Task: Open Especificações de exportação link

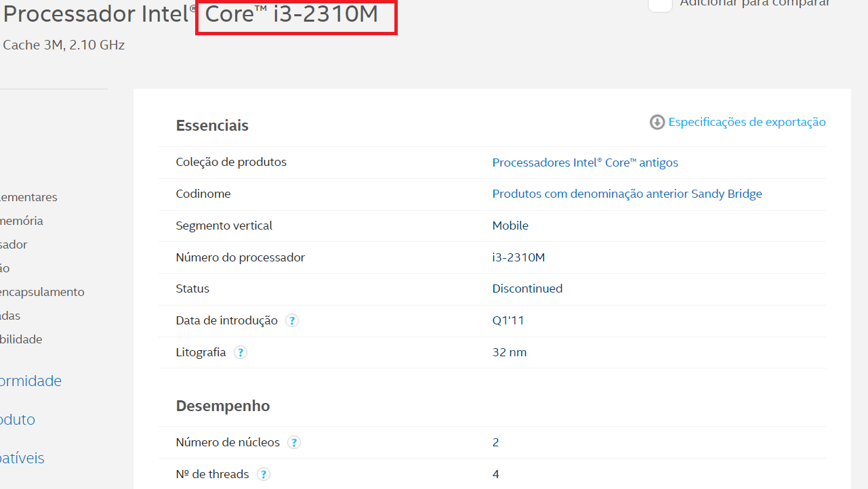Action: [747, 122]
